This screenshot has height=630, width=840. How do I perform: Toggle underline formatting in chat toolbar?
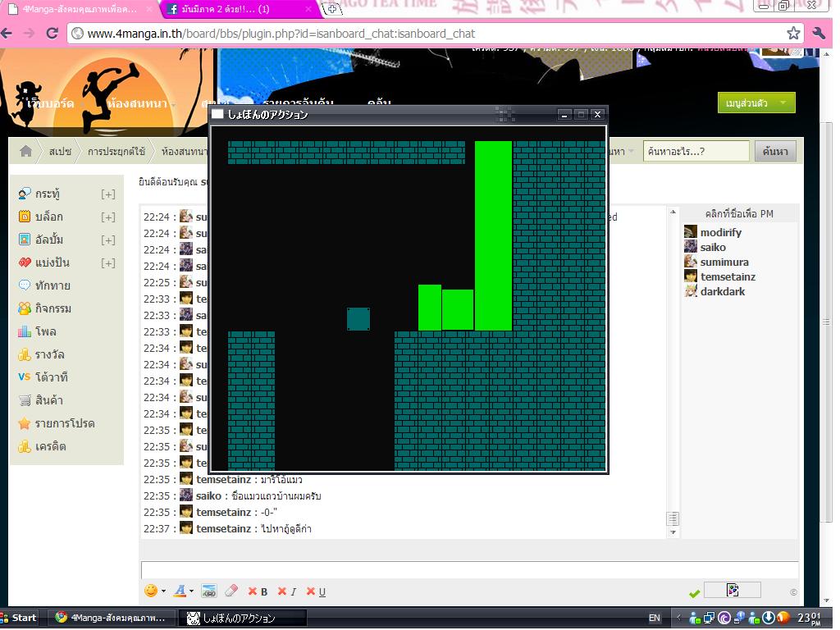coord(316,591)
